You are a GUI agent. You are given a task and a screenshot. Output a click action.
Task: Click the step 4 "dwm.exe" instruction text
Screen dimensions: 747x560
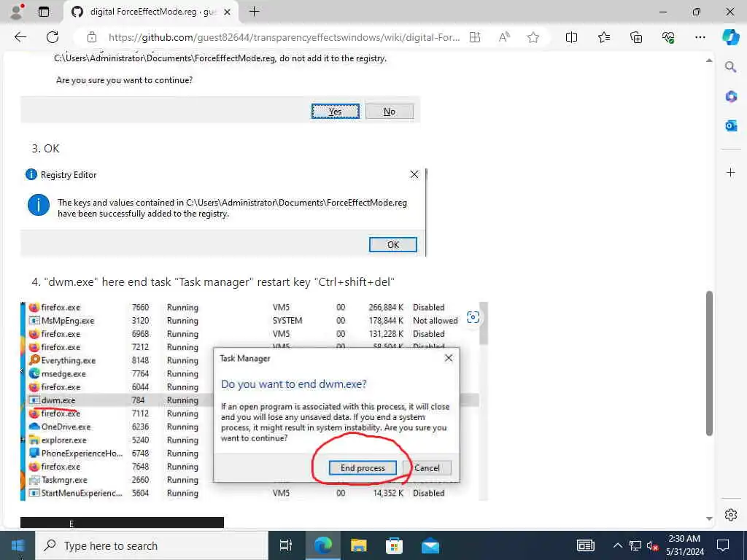point(213,282)
